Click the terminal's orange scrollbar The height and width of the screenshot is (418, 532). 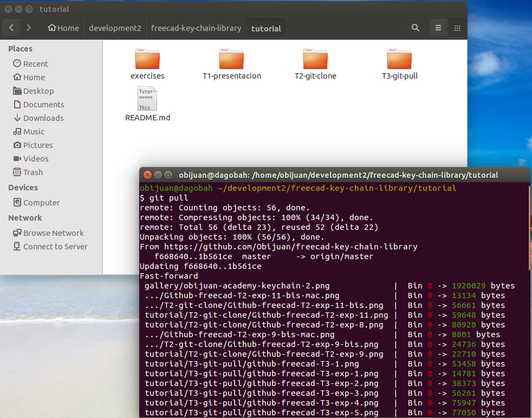click(529, 228)
